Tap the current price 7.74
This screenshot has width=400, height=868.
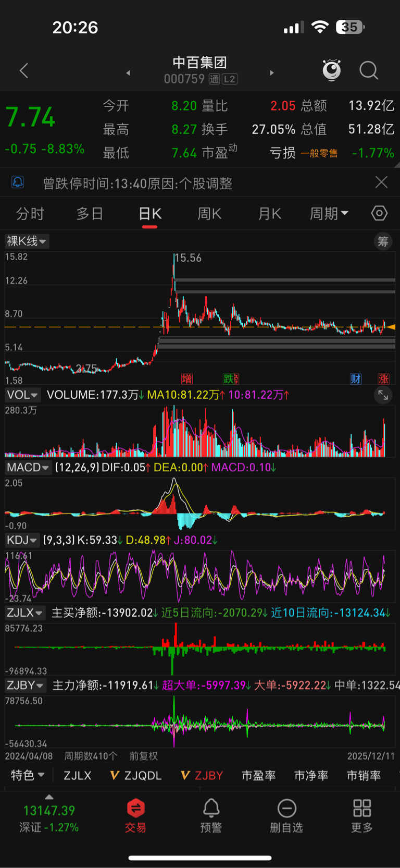point(30,117)
